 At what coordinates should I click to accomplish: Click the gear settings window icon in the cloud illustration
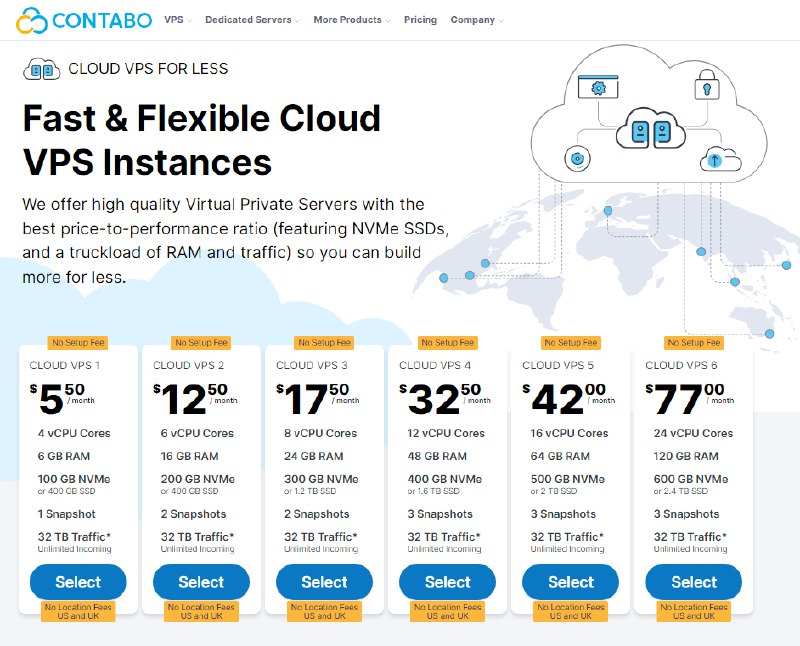tap(598, 87)
